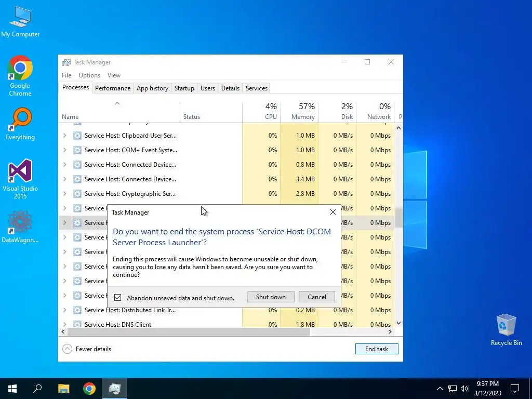The image size is (532, 399).
Task: Select Service Host: Cryptographic Ser... row text
Action: (130, 194)
